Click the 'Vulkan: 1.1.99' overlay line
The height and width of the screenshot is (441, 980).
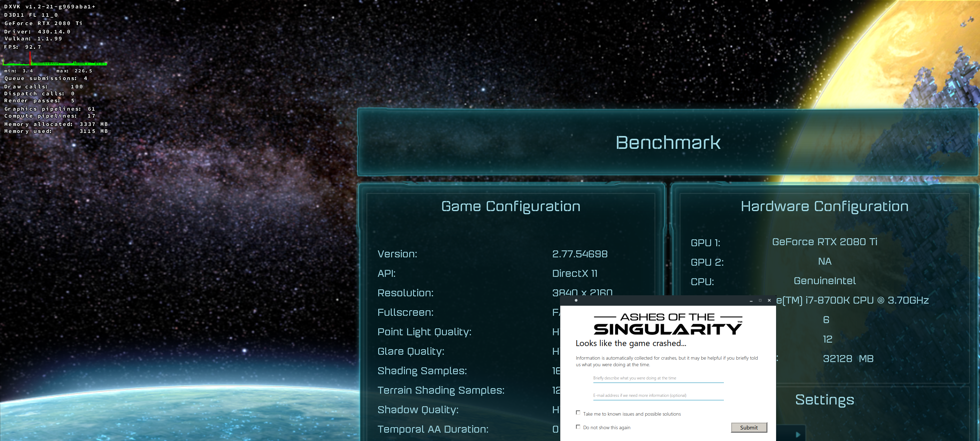[33, 38]
